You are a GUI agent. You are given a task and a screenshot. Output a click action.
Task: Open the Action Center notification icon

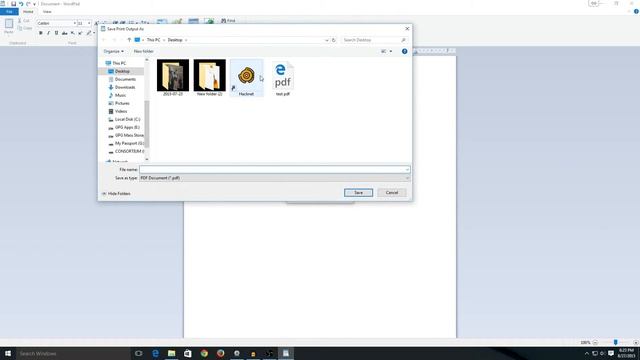tap(611, 353)
